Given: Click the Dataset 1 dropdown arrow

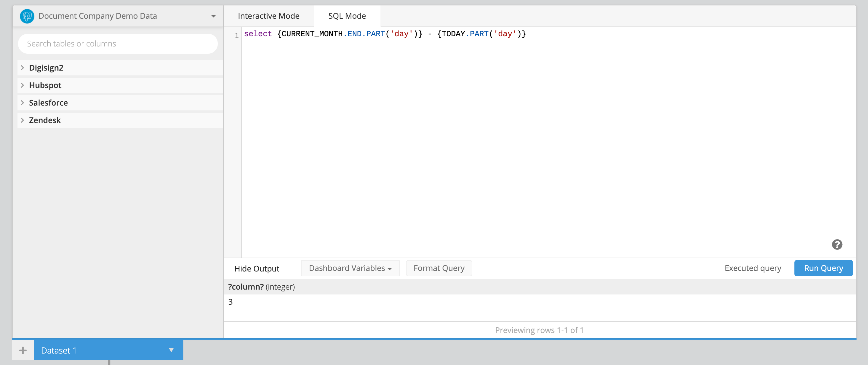Looking at the screenshot, I should point(170,350).
